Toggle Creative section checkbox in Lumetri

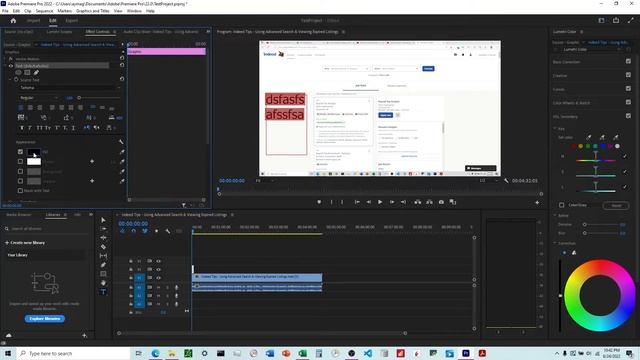point(628,75)
